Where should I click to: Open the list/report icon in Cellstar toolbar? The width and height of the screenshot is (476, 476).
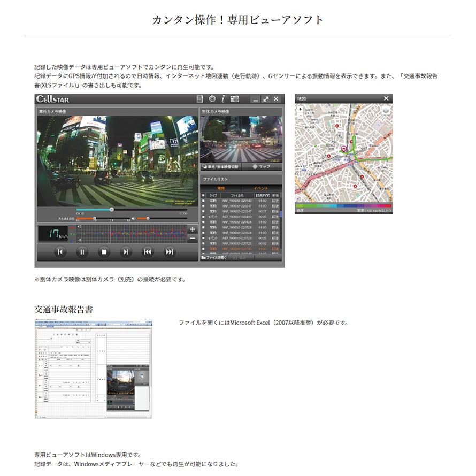199,99
